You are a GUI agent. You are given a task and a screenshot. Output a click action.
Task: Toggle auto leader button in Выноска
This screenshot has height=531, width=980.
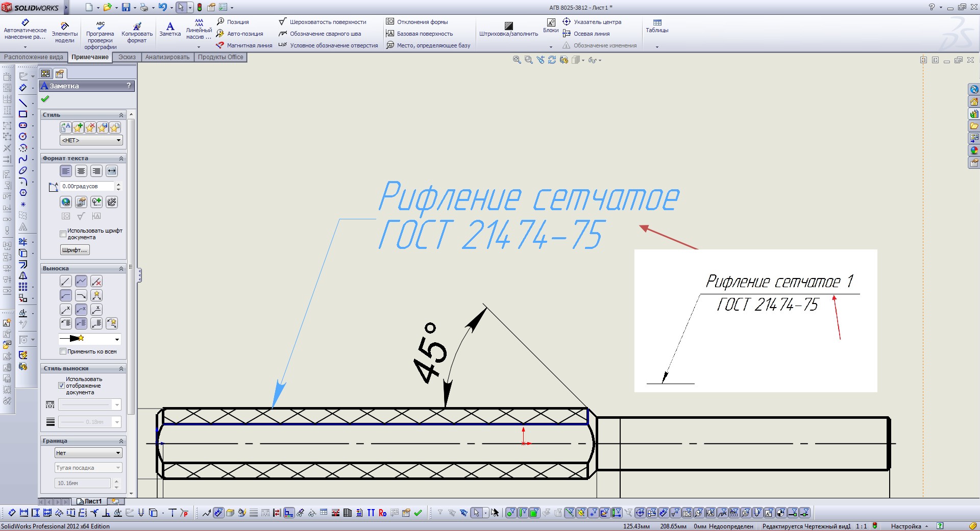tap(96, 295)
